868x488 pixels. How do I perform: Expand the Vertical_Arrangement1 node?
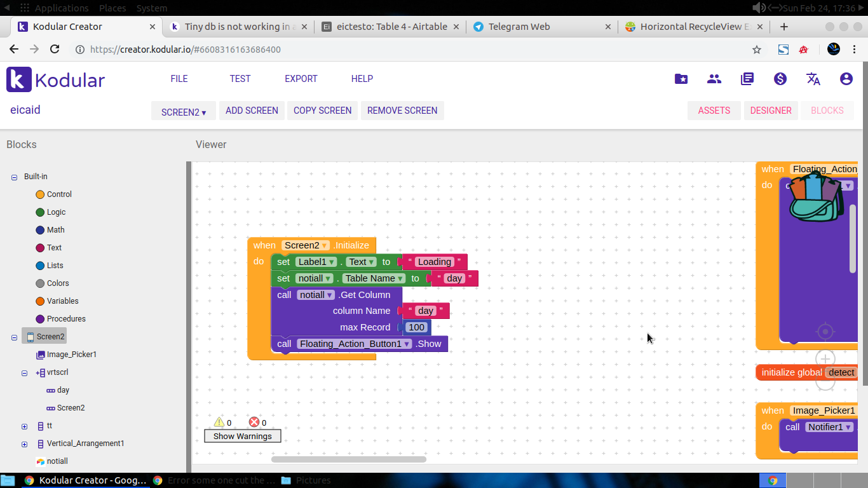[x=24, y=444]
